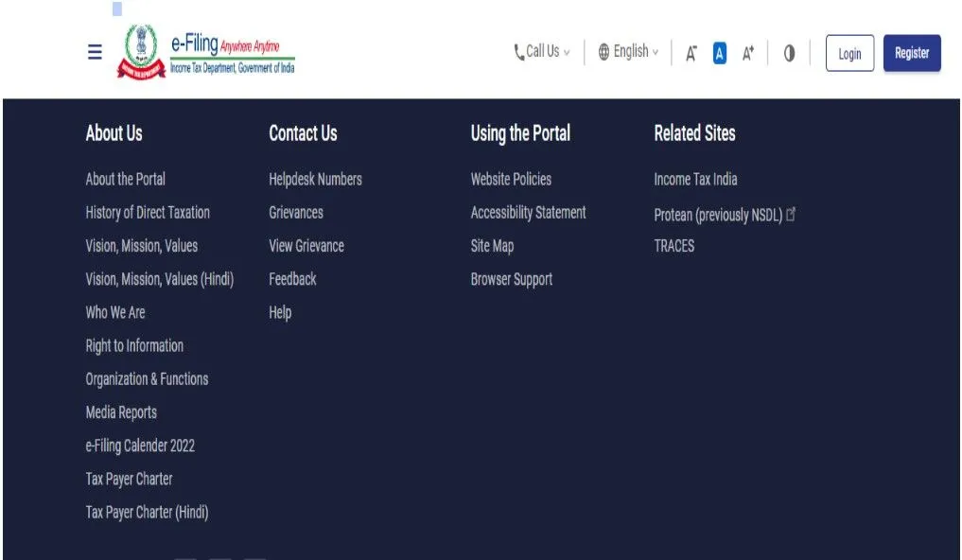
Task: Reset to default font size A icon
Action: (x=719, y=54)
